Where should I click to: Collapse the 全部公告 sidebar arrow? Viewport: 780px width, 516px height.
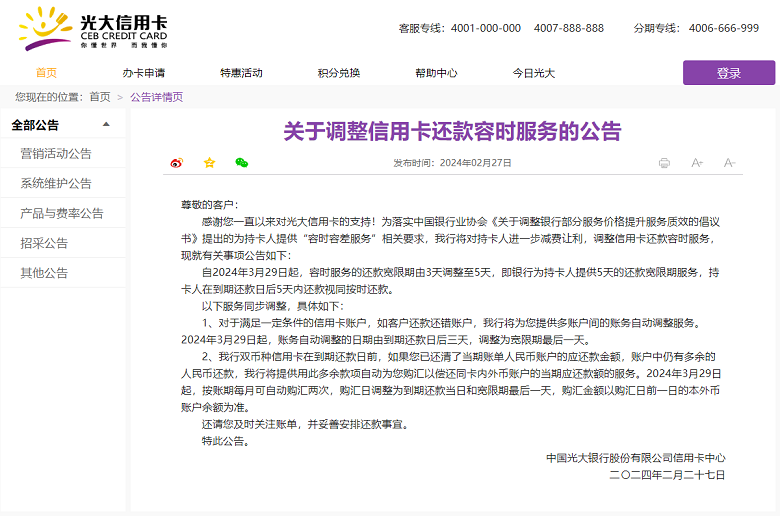pos(106,124)
